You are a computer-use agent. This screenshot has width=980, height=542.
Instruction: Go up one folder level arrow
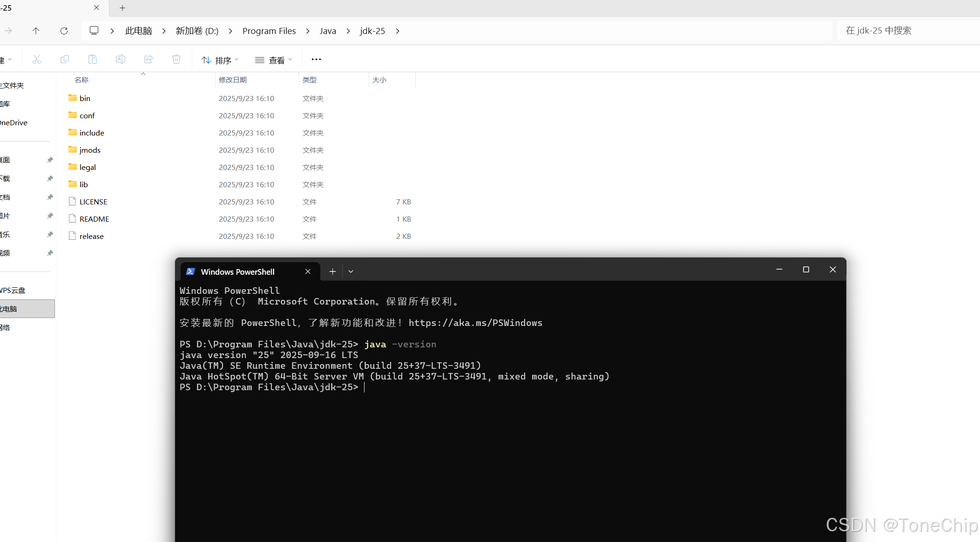click(36, 31)
